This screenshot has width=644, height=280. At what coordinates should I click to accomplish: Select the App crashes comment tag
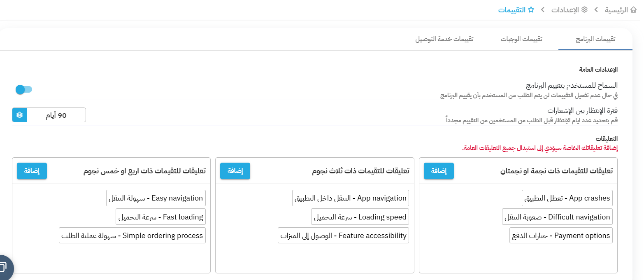point(567,198)
